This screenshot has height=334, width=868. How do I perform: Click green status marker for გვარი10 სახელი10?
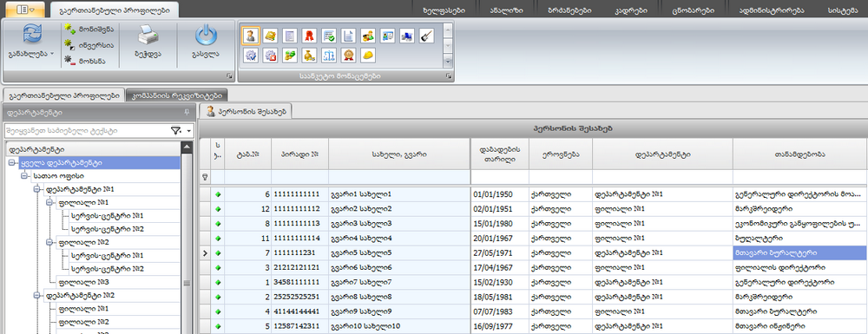[x=218, y=326]
